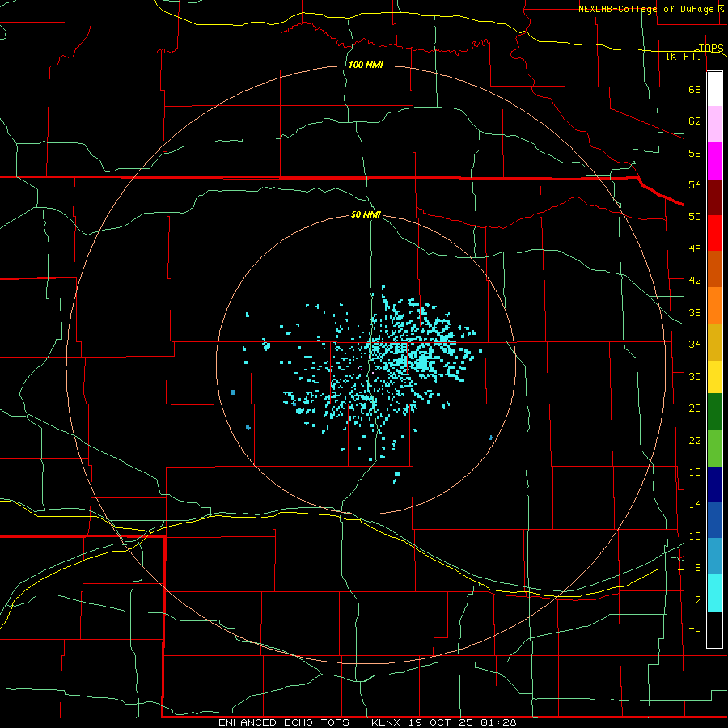Select the magenta legend swatch
The height and width of the screenshot is (728, 728).
(x=714, y=161)
